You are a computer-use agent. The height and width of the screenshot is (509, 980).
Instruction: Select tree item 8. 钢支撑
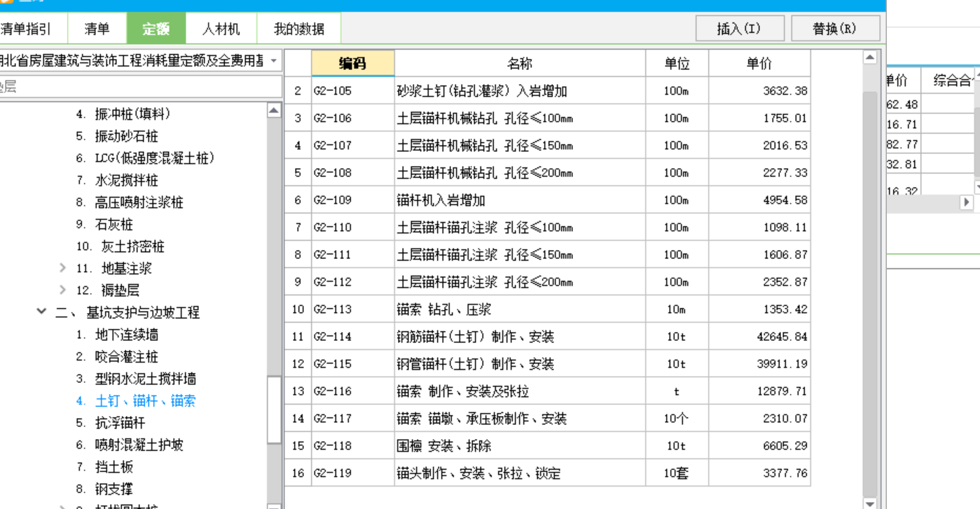(104, 489)
